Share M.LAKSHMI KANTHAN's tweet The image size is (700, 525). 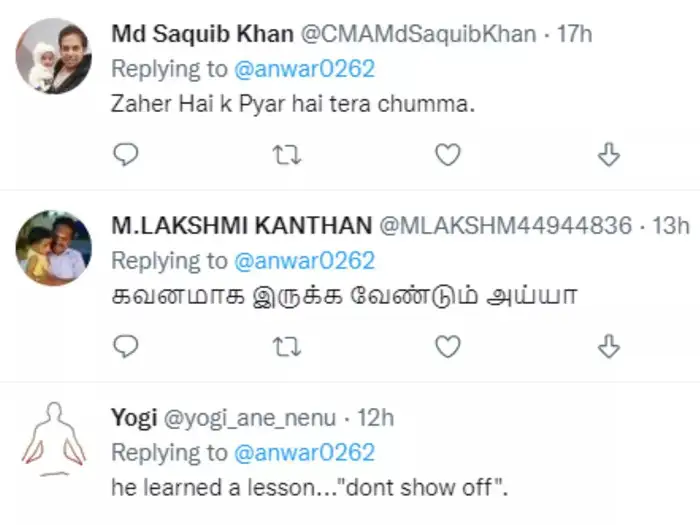click(x=608, y=346)
